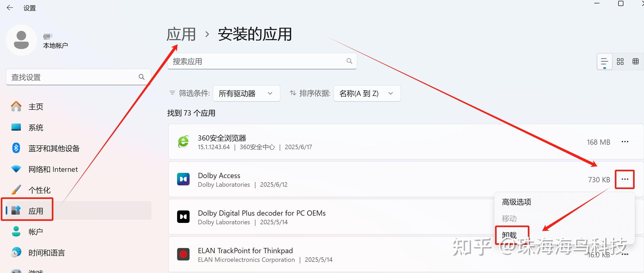The image size is (644, 273).
Task: Select the 360安全浏览器 app name
Action: click(x=222, y=138)
